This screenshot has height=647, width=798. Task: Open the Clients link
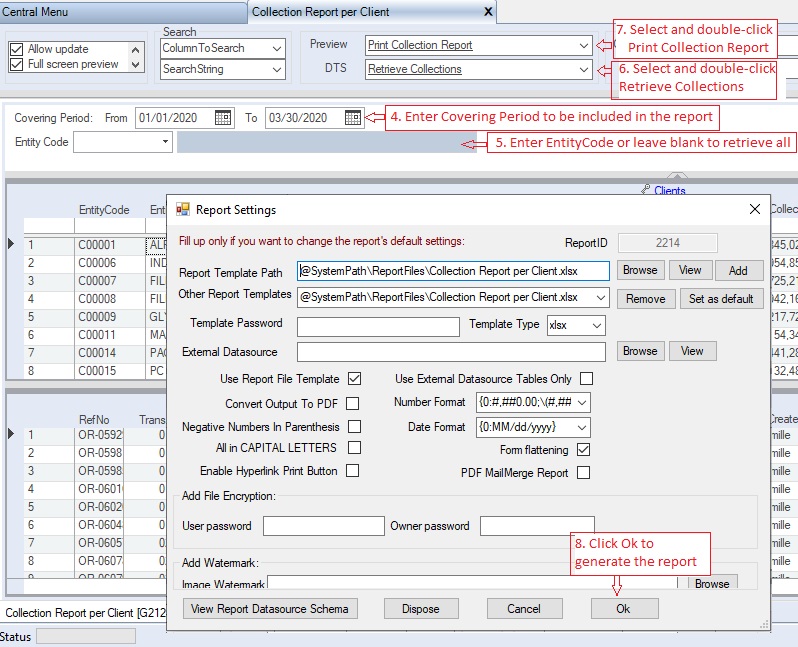(x=670, y=190)
